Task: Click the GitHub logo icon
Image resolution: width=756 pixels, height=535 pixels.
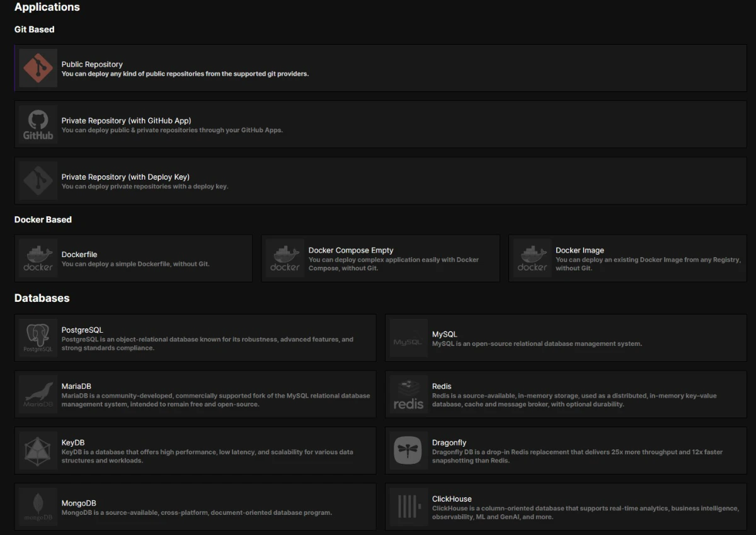Action: [38, 124]
